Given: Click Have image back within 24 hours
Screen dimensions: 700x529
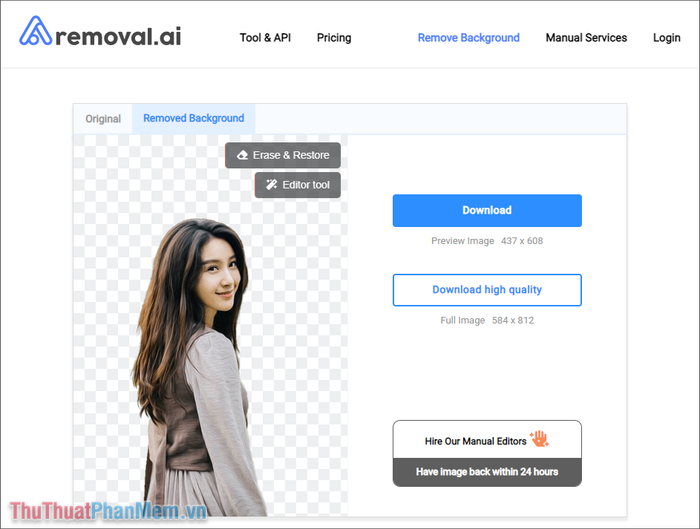Looking at the screenshot, I should click(487, 472).
